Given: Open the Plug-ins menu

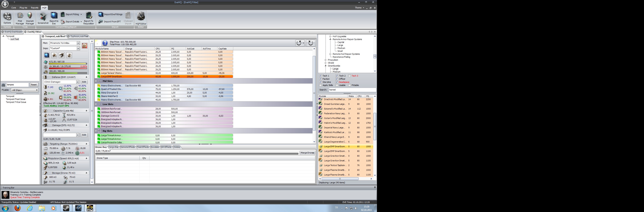Looking at the screenshot, I should 23,8.
